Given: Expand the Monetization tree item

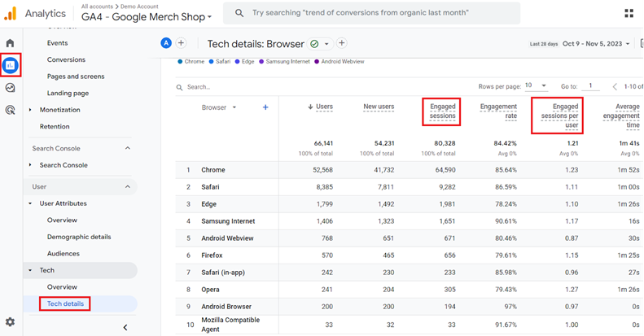Looking at the screenshot, I should 30,110.
